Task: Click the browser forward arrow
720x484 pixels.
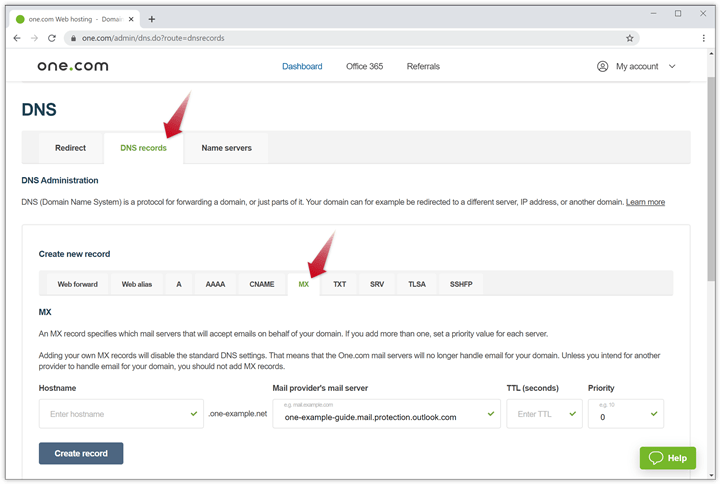Action: tap(34, 38)
